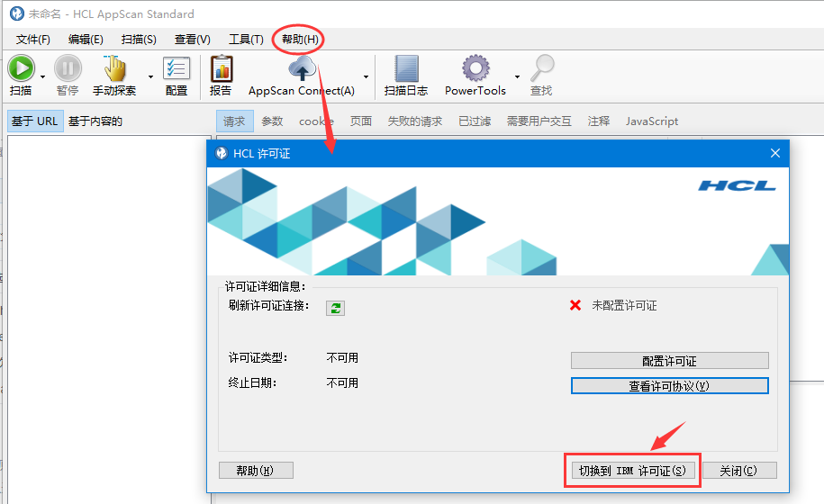Select the 请求 tab
The image size is (824, 504).
click(x=234, y=121)
